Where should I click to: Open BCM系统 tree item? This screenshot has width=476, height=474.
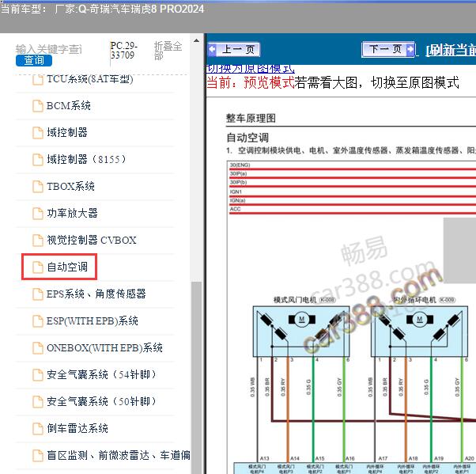(69, 106)
